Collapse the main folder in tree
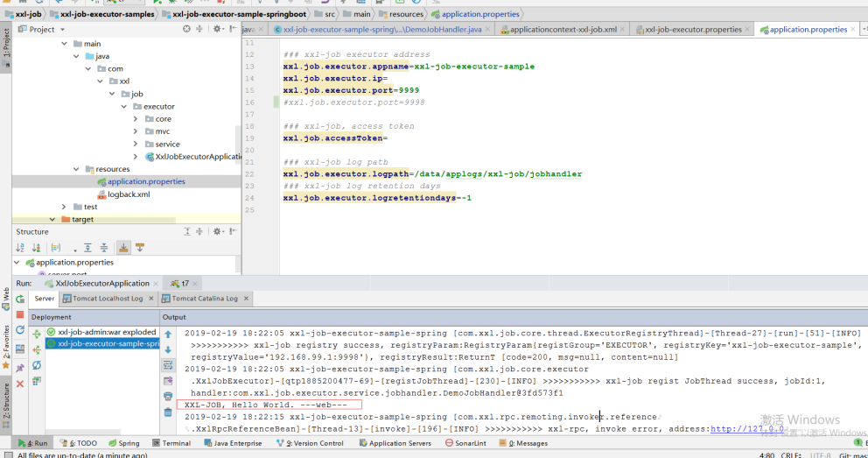868x458 pixels. (x=64, y=43)
